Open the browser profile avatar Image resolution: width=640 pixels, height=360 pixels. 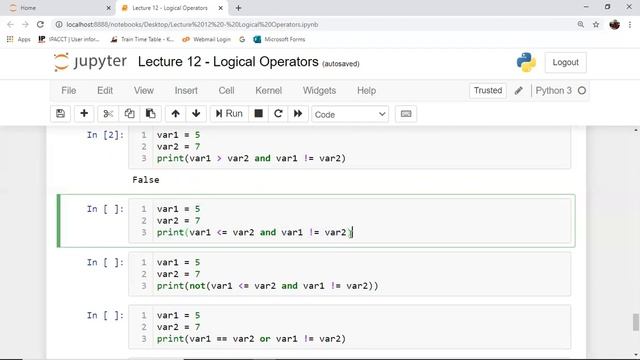[x=614, y=24]
